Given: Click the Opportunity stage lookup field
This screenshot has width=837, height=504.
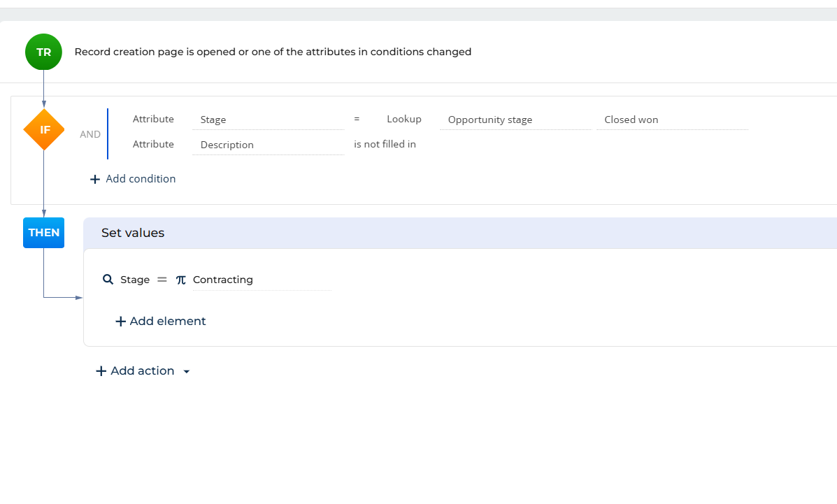Looking at the screenshot, I should [515, 120].
